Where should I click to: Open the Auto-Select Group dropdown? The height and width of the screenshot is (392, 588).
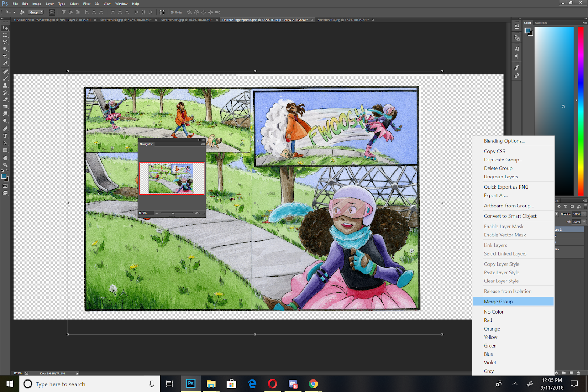36,12
